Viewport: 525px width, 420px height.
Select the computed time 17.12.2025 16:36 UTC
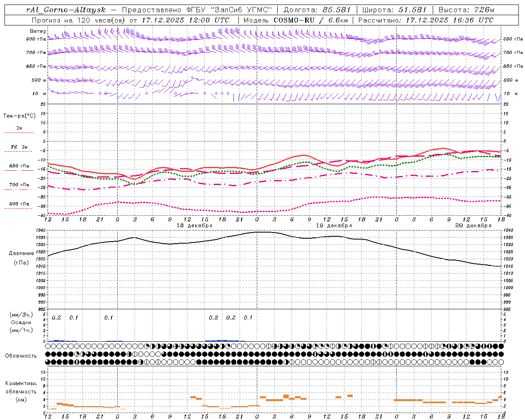(450, 20)
